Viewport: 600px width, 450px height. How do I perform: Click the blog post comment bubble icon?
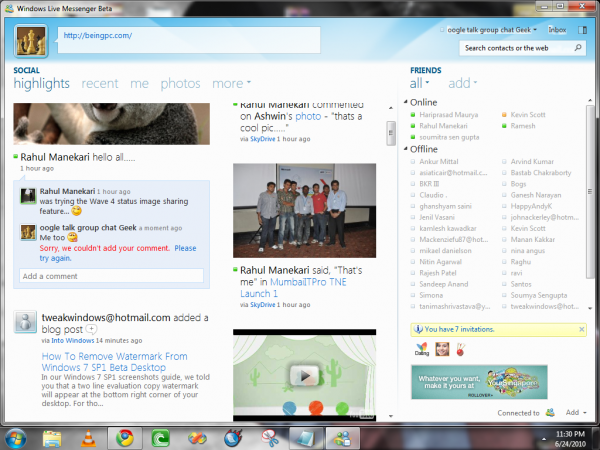91,329
